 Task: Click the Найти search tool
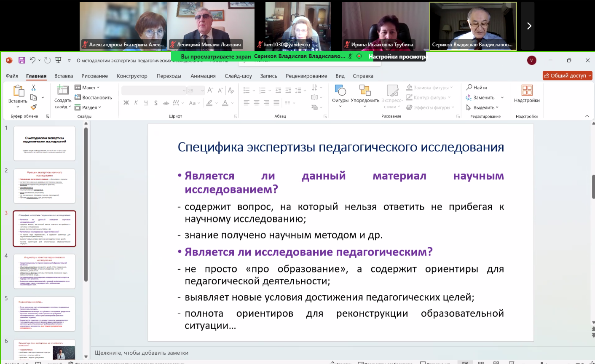(x=477, y=88)
